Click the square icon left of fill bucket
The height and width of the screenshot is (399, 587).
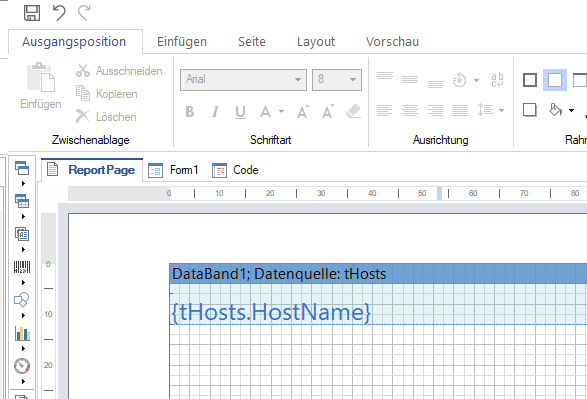tap(529, 110)
